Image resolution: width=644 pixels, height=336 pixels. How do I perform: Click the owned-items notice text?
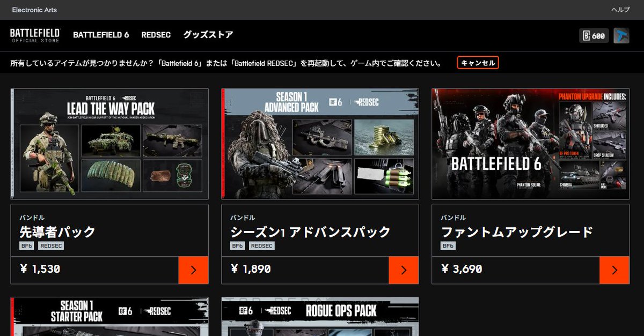[x=226, y=63]
